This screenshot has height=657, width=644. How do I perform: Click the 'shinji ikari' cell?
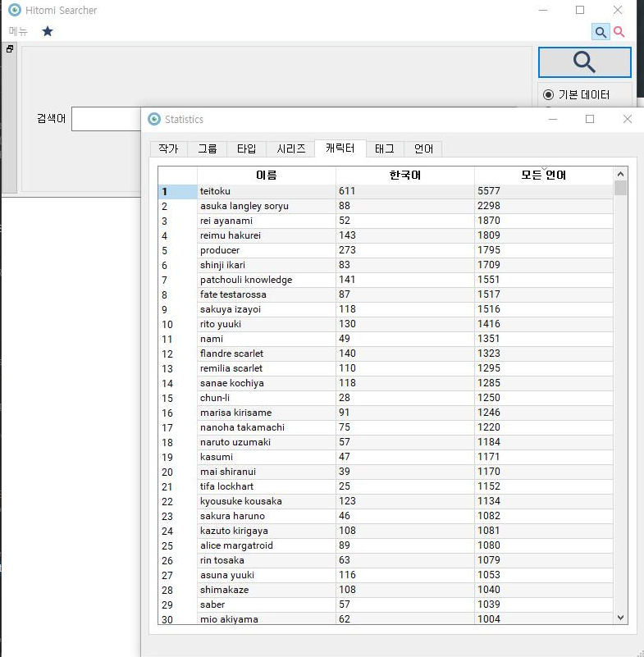coord(267,265)
